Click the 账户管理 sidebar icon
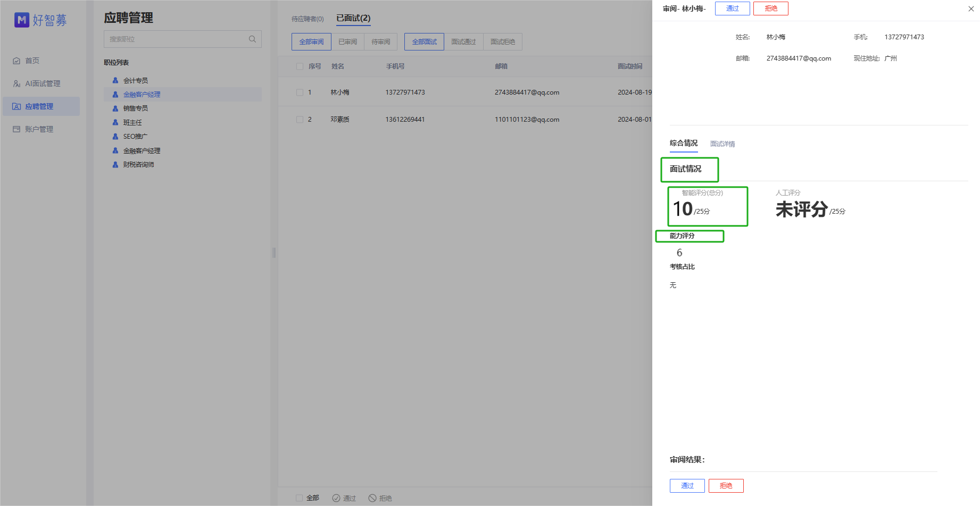This screenshot has height=506, width=980. point(16,129)
